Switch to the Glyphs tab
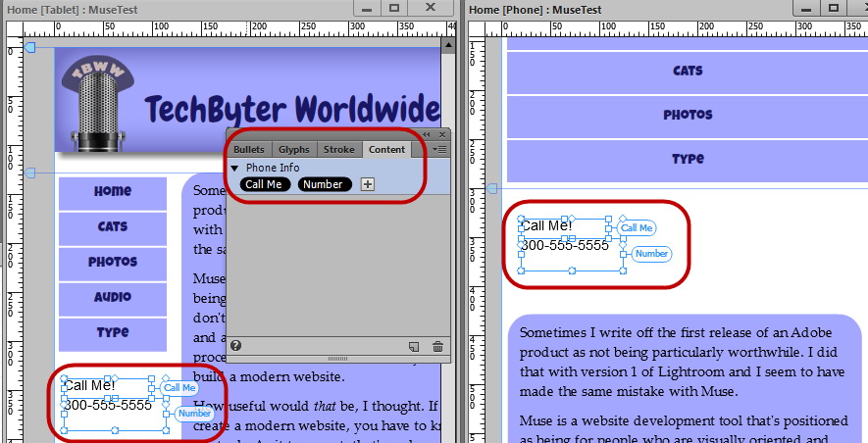The image size is (868, 443). pos(294,149)
